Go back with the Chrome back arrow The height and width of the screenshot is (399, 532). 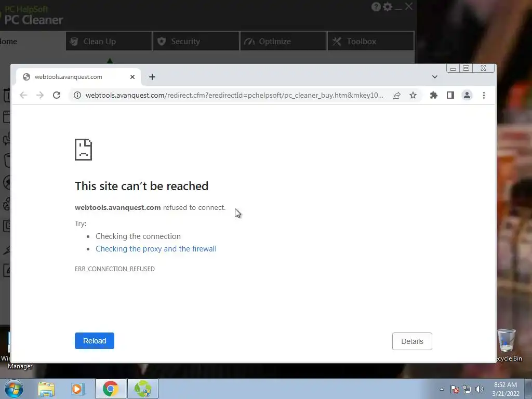pyautogui.click(x=23, y=96)
